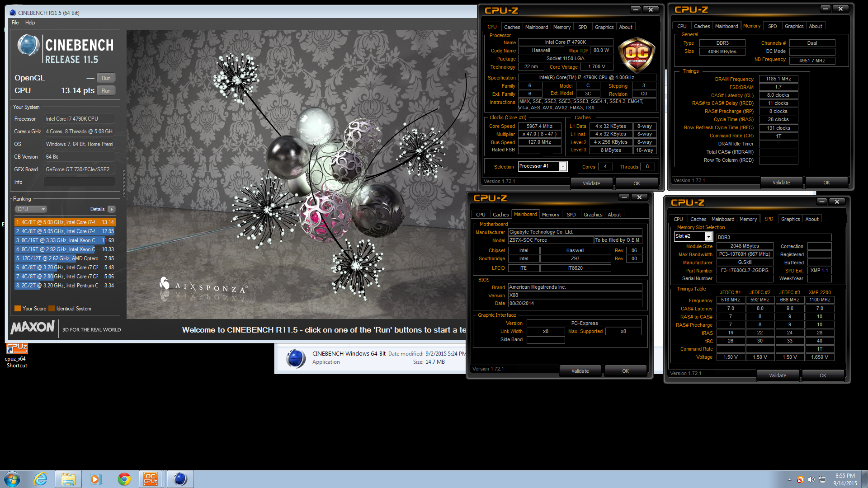Screen dimensions: 868x488
Task: Select ranking row 8C/16T @ 3.33 GHz Xeon
Action: pos(65,240)
